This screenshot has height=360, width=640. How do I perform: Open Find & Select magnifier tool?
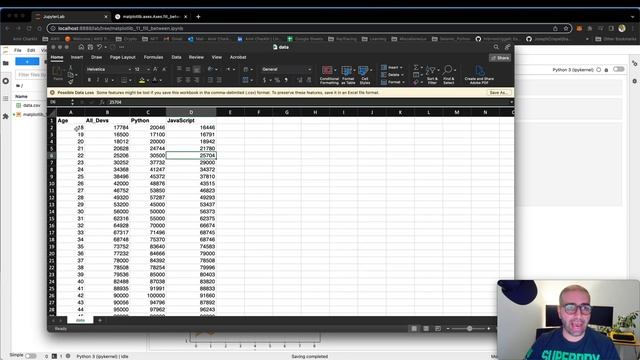pos(449,75)
